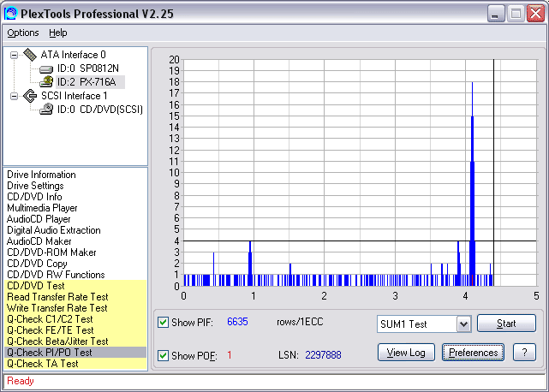Click the PIF count value 6635
Viewport: 549px width, 392px height.
coord(237,322)
